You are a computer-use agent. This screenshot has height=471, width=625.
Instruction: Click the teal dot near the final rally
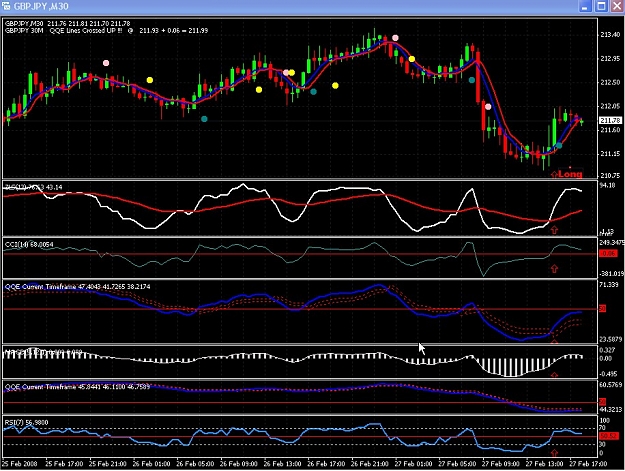tap(559, 146)
